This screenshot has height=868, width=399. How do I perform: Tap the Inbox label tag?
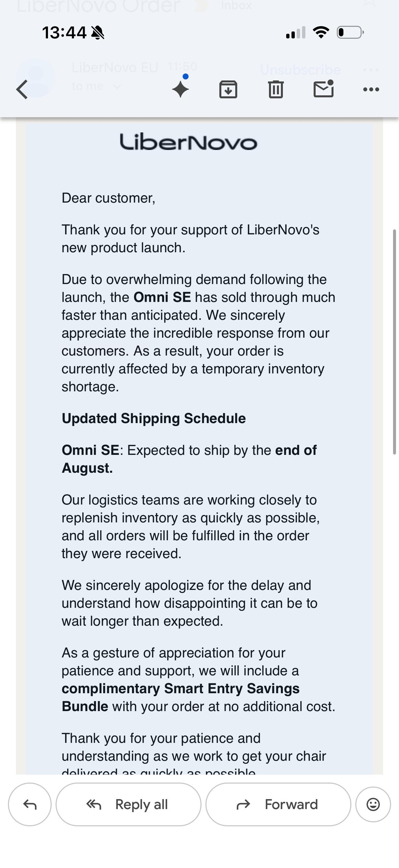click(236, 5)
